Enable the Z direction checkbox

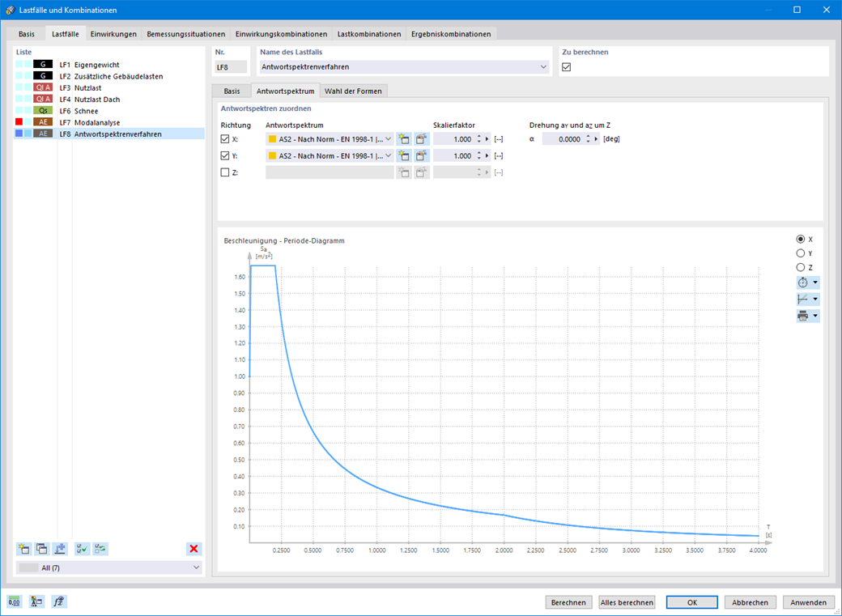(x=225, y=172)
